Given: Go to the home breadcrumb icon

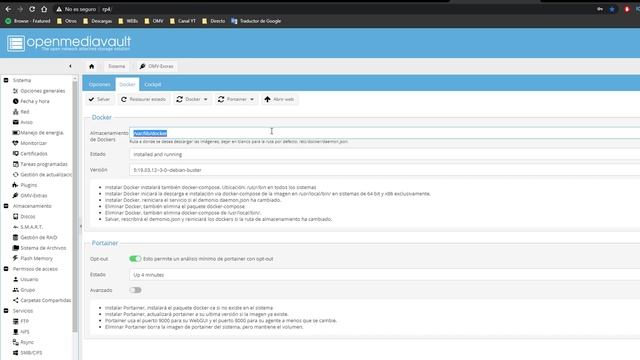Looking at the screenshot, I should 91,66.
